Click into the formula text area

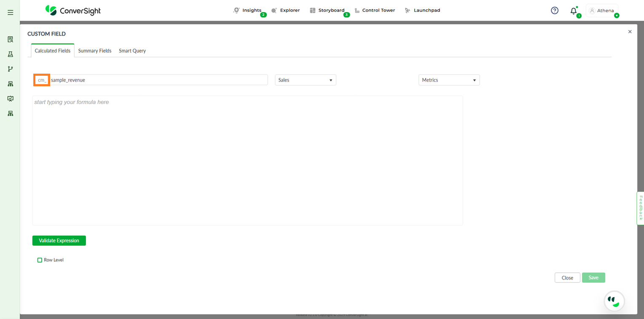[247, 160]
